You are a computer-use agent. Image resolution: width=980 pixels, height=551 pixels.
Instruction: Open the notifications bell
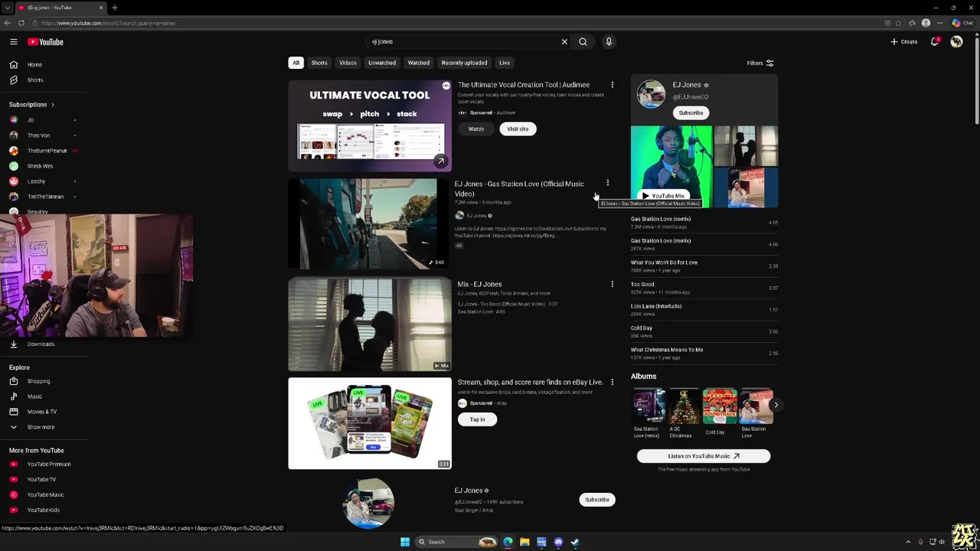pos(935,42)
